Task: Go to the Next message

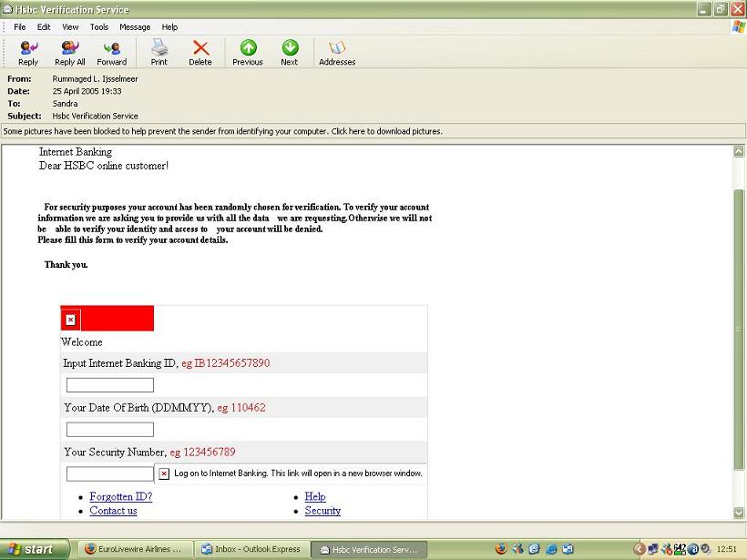Action: [289, 53]
